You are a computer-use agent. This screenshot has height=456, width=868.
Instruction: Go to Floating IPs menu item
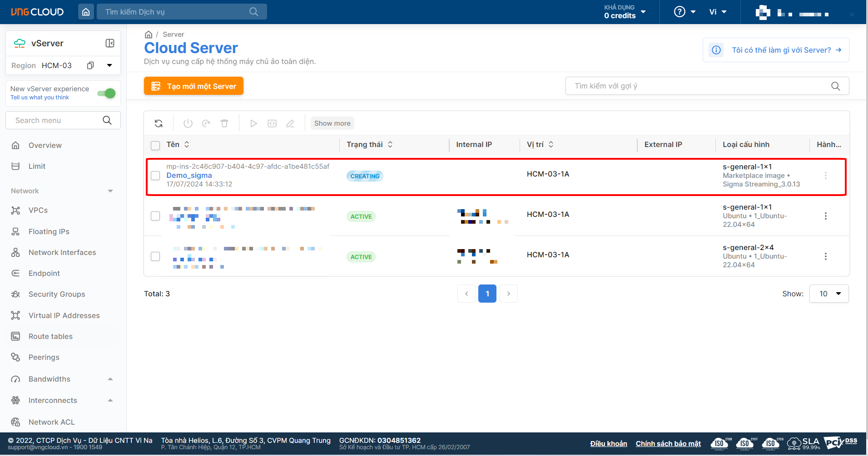coord(49,231)
